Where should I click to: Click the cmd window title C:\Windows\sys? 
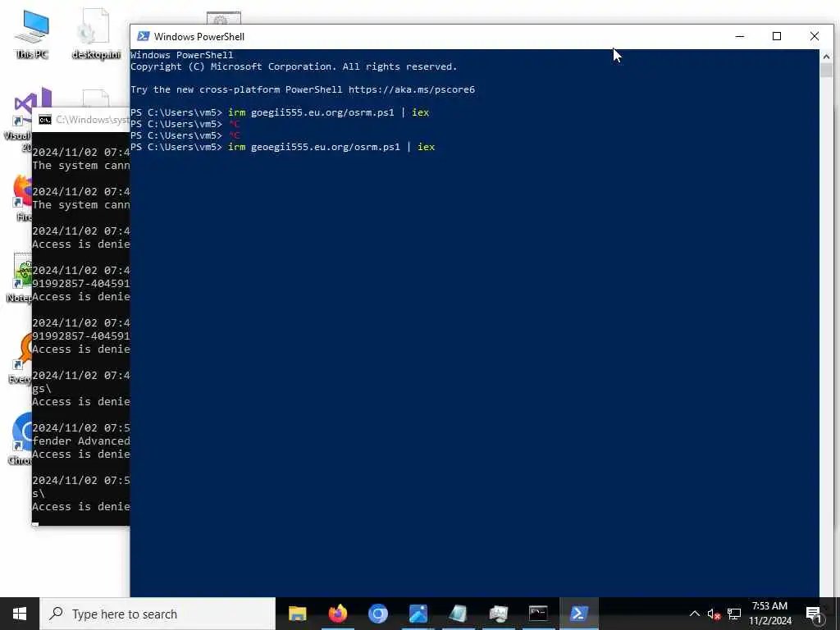(x=92, y=120)
